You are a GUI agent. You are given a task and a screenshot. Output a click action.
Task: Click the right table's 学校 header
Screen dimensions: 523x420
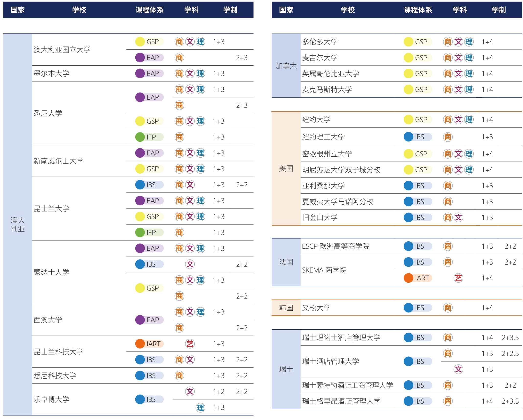[348, 10]
